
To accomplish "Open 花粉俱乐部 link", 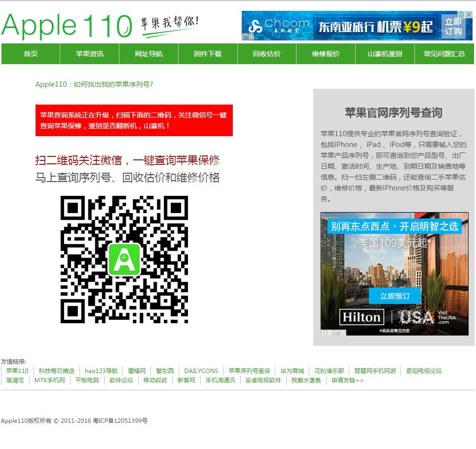I will pyautogui.click(x=329, y=371).
